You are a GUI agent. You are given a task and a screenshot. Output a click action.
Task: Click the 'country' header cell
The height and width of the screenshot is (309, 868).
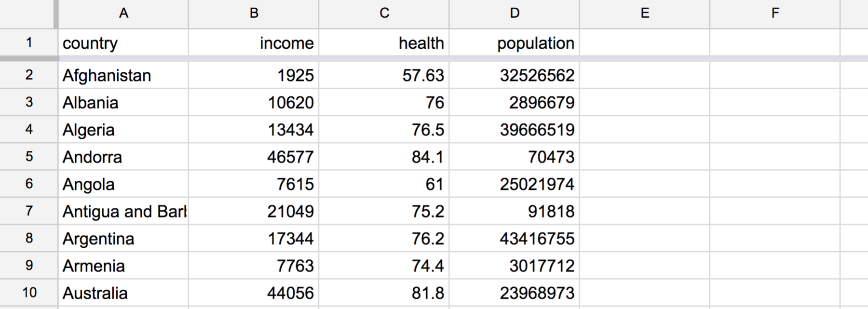click(123, 42)
